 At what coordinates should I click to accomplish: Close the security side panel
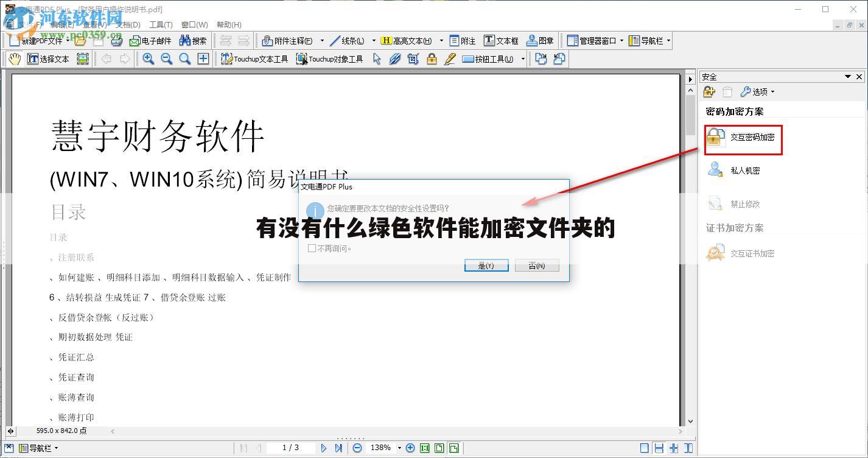click(859, 77)
